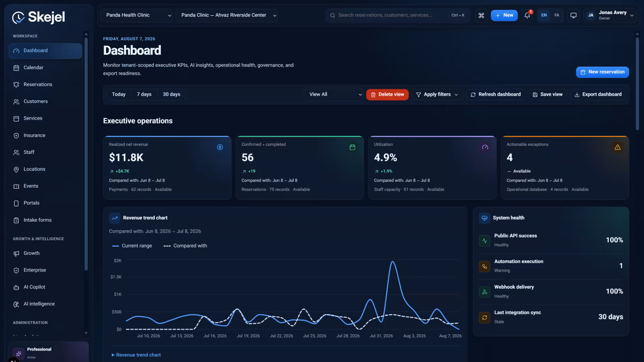Click the Realized net revenue dollar icon

(220, 147)
